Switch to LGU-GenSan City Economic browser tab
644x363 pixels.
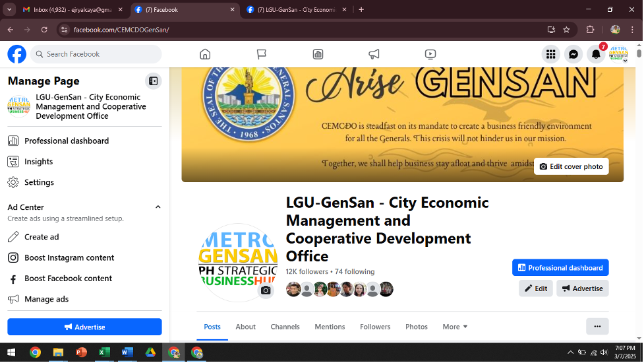(x=297, y=9)
